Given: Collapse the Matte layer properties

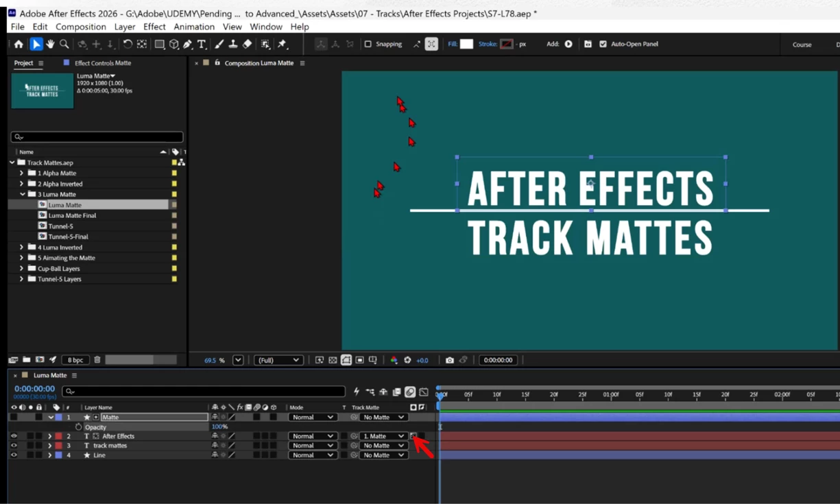Looking at the screenshot, I should (x=50, y=417).
